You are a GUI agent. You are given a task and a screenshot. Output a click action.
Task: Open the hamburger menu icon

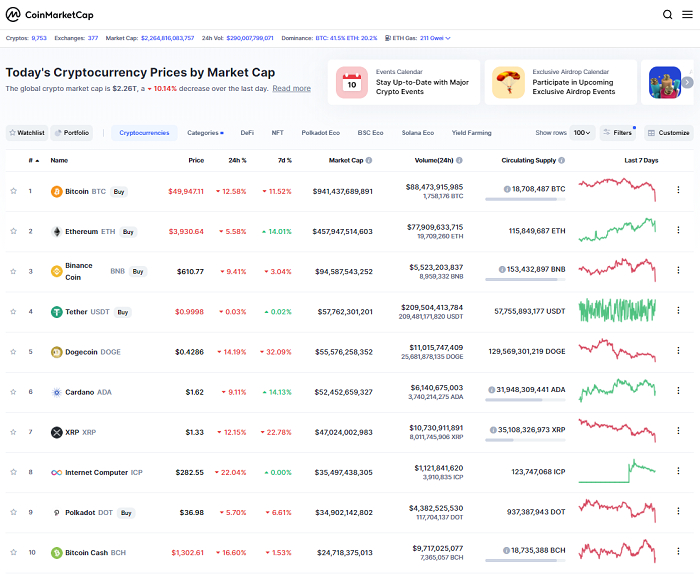[687, 15]
